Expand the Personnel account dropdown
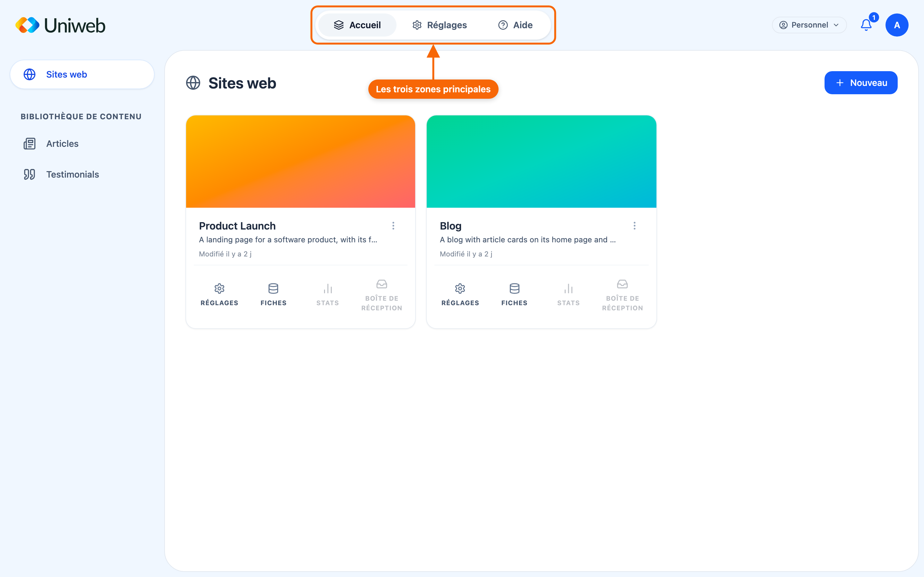Image resolution: width=924 pixels, height=577 pixels. tap(809, 25)
